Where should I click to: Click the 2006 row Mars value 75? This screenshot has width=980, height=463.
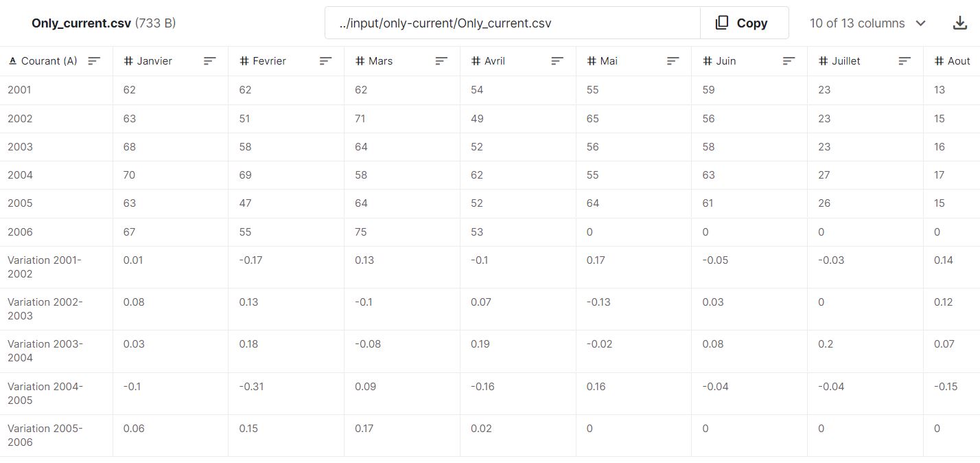click(361, 231)
